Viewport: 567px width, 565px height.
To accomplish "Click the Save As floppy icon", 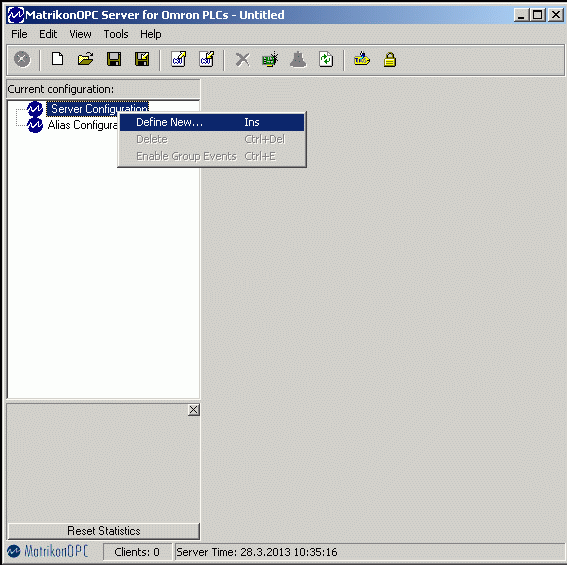I will [142, 59].
